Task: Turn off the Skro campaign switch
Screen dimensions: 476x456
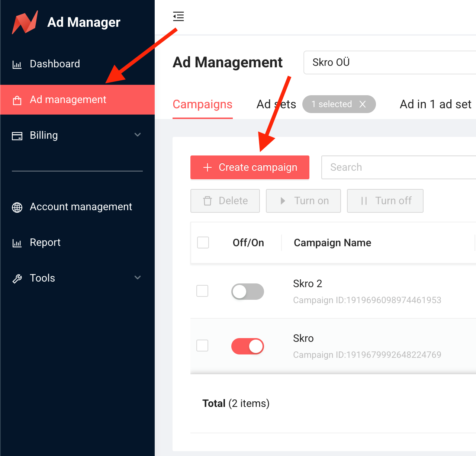Action: point(248,346)
